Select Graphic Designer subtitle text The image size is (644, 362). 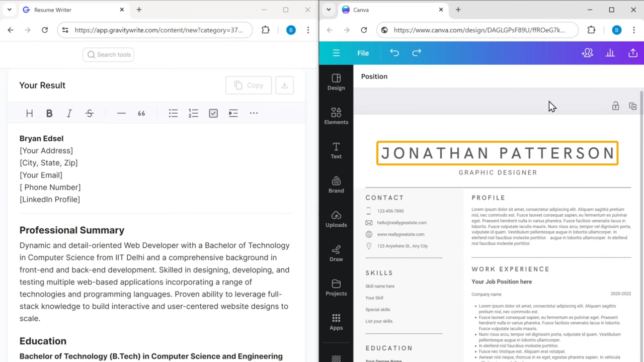(498, 172)
